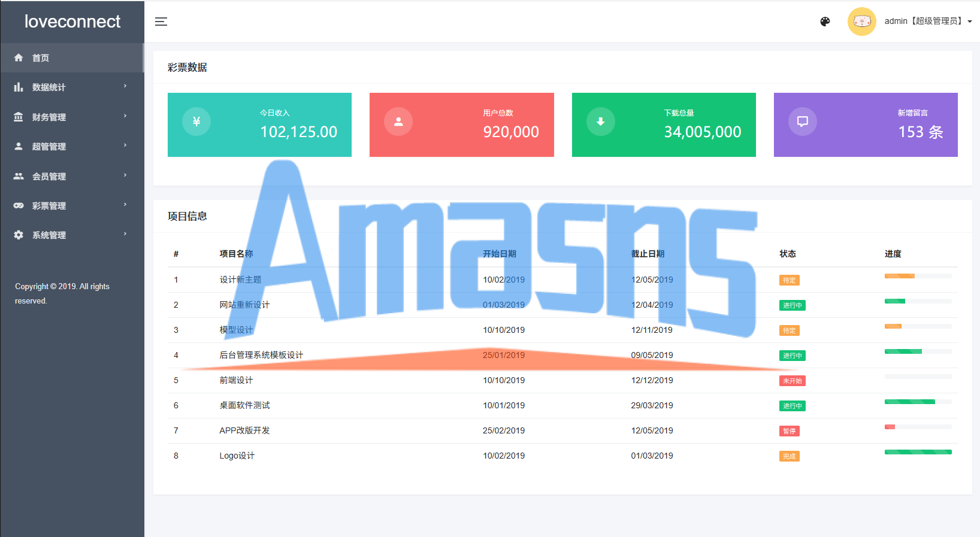The image size is (980, 537).
Task: Click the loveconnect logo title
Action: click(72, 22)
